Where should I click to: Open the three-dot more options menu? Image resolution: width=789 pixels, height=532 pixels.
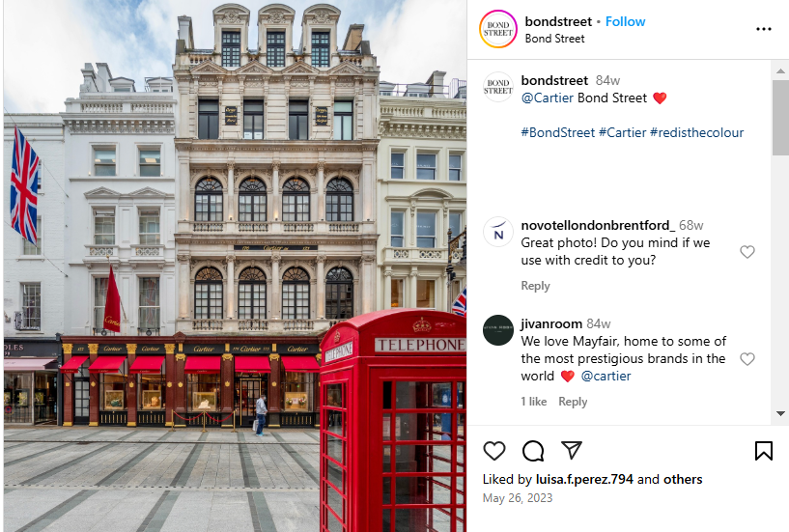point(763,29)
